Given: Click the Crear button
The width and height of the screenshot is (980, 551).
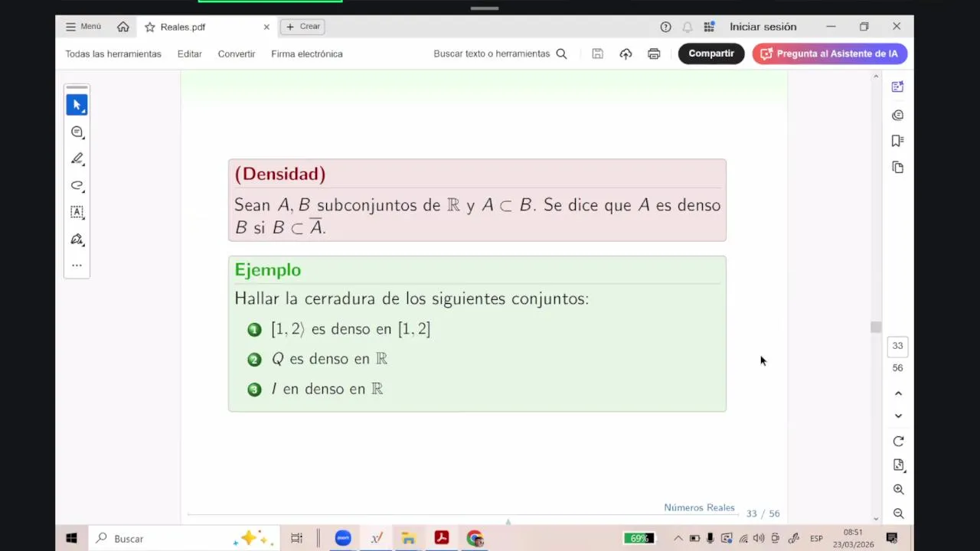Looking at the screenshot, I should coord(303,27).
